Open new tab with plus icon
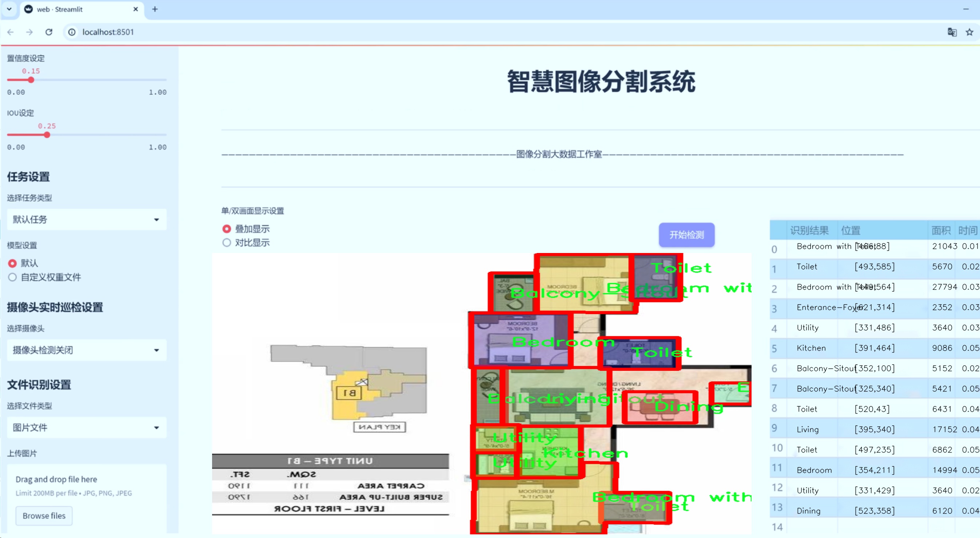The image size is (980, 538). (155, 9)
